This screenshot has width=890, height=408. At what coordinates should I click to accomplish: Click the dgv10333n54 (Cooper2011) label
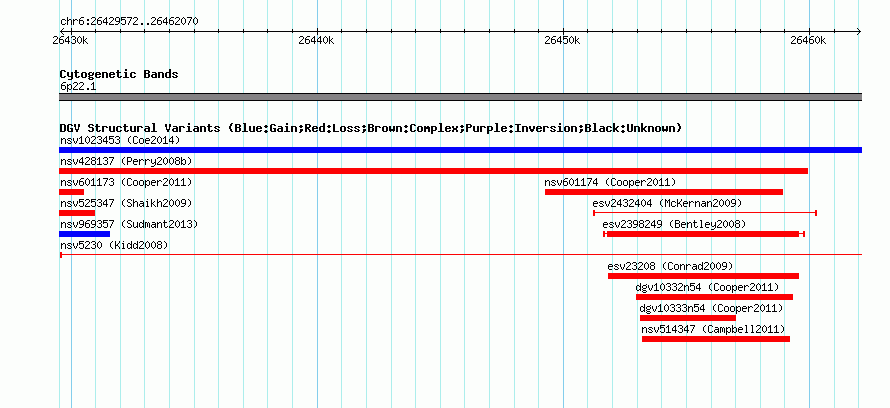[711, 308]
